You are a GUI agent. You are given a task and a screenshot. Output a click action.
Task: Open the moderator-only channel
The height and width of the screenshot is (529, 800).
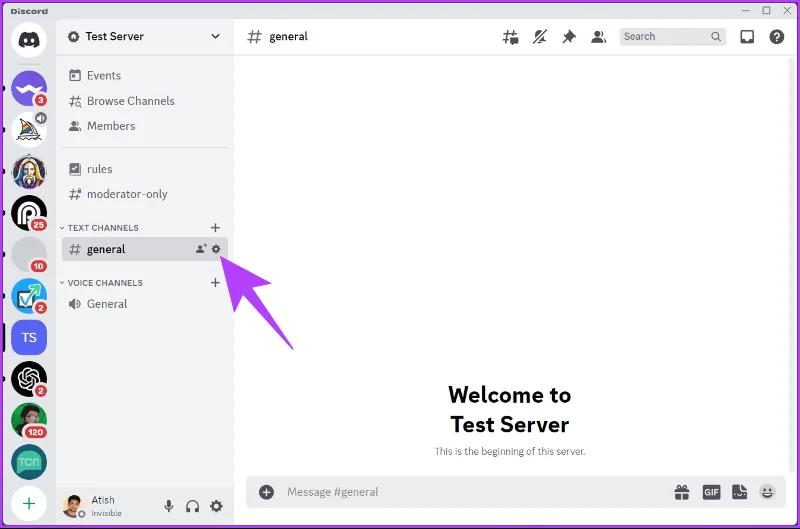(x=145, y=194)
